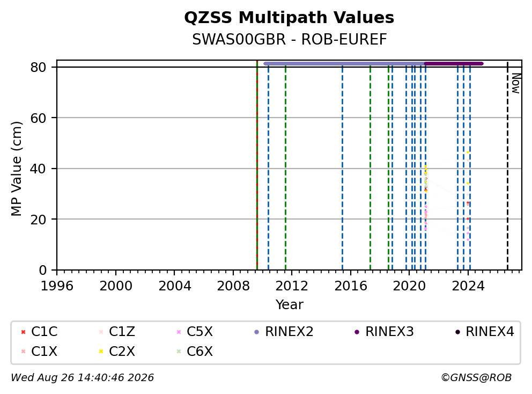The height and width of the screenshot is (394, 532).
Task: Click the dark purple RINEX3 legend dot
Action: coord(357,332)
